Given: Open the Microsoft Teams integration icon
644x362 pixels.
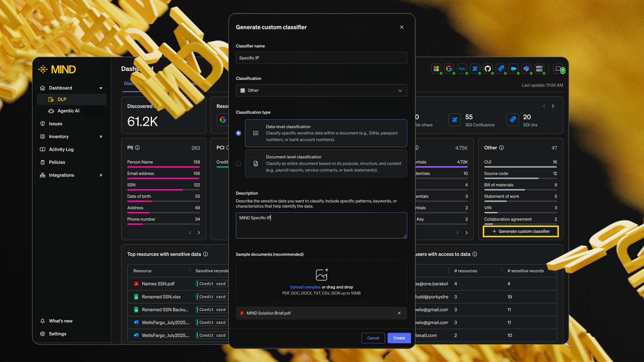Looking at the screenshot, I should 526,69.
